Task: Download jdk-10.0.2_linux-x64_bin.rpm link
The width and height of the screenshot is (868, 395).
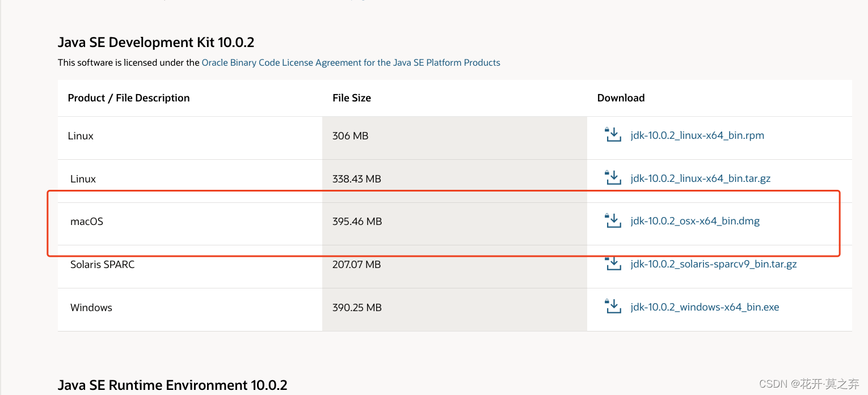Action: [697, 135]
